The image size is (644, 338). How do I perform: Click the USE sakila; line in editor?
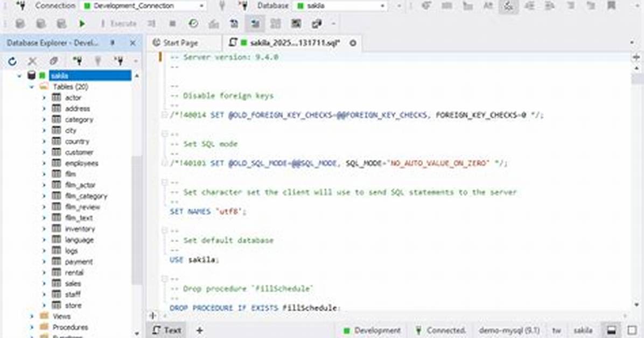(194, 259)
